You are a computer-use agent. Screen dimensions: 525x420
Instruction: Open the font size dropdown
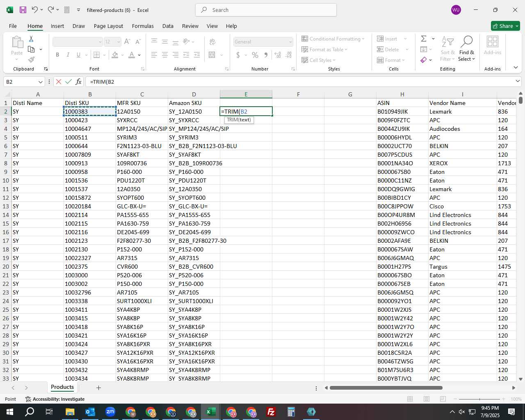point(119,42)
